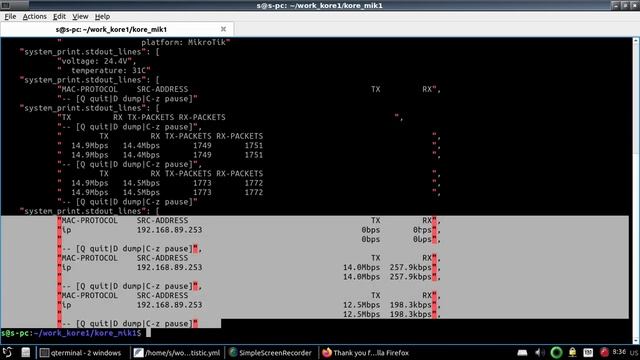Image resolution: width=640 pixels, height=360 pixels.
Task: Click the shell prompt input line
Action: pyautogui.click(x=316, y=333)
